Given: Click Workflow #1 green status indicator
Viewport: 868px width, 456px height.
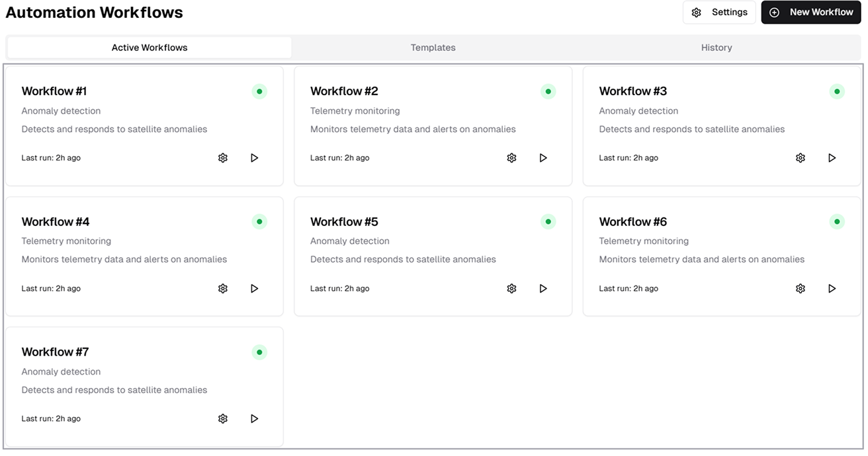Looking at the screenshot, I should pyautogui.click(x=259, y=91).
